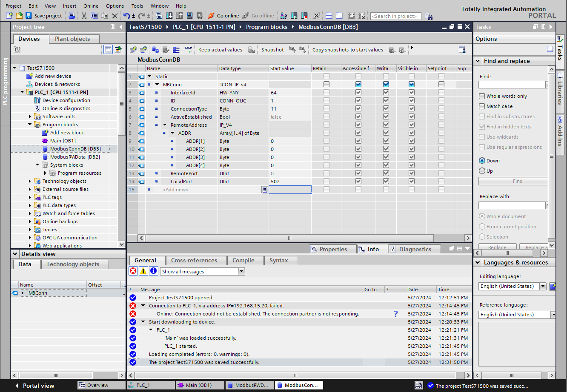The width and height of the screenshot is (567, 392).
Task: Toggle Setpoint checkbox for MBConn row
Action: click(x=441, y=85)
